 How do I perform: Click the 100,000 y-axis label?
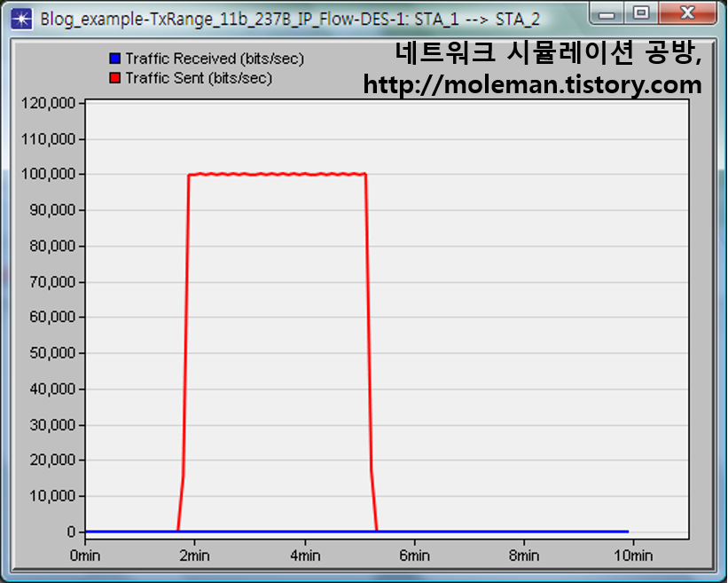tap(48, 174)
